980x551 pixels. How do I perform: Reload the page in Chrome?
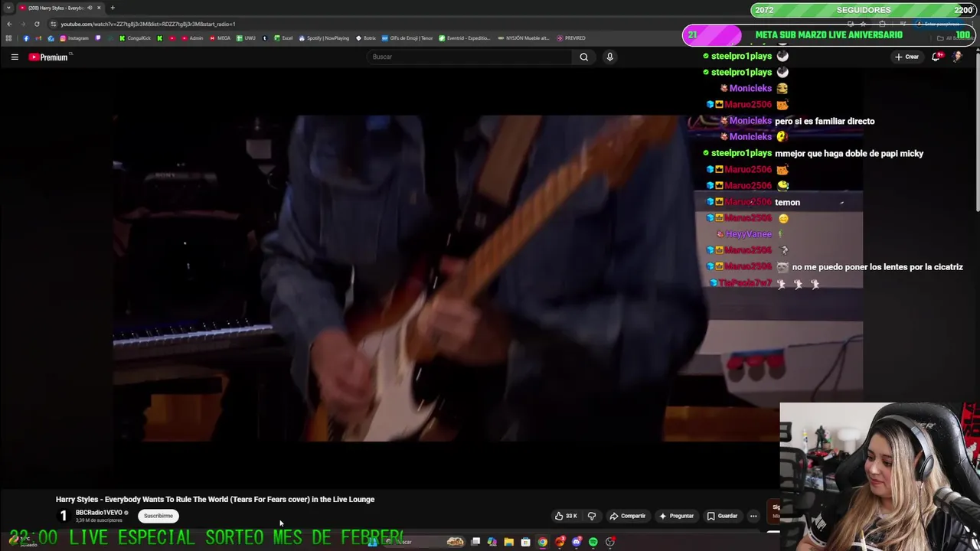point(37,24)
